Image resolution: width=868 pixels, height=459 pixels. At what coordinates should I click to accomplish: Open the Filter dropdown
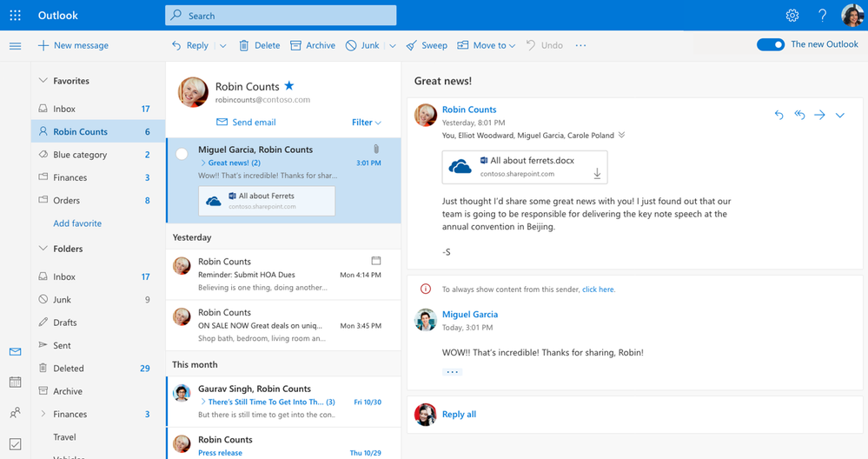pyautogui.click(x=366, y=123)
